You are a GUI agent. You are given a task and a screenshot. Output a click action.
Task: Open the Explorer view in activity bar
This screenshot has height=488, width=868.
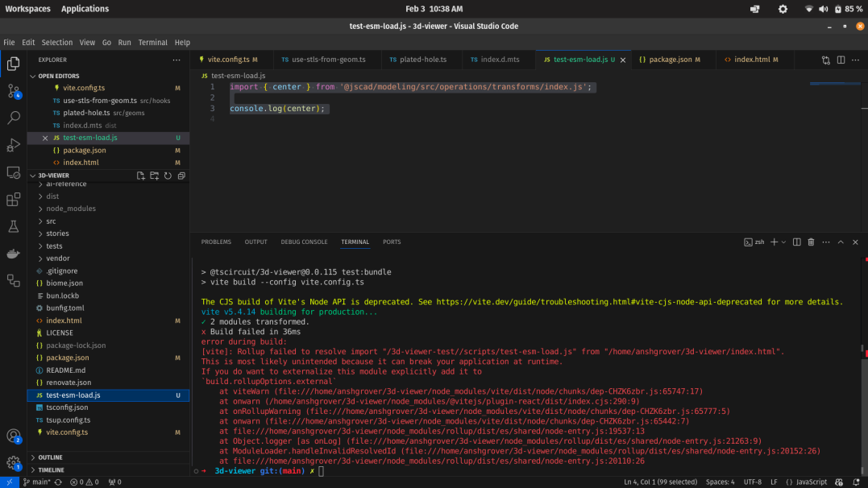(x=13, y=64)
